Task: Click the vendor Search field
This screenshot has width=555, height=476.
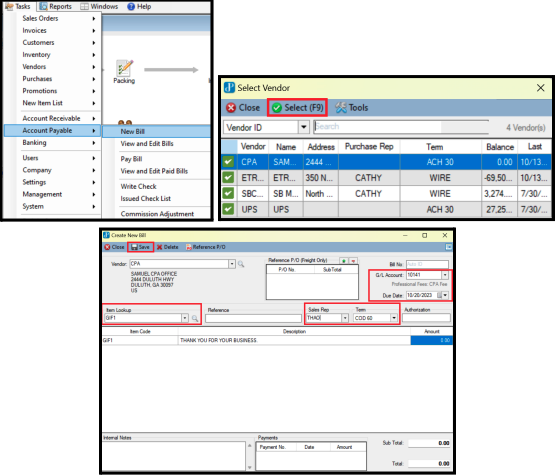Action: [x=401, y=127]
